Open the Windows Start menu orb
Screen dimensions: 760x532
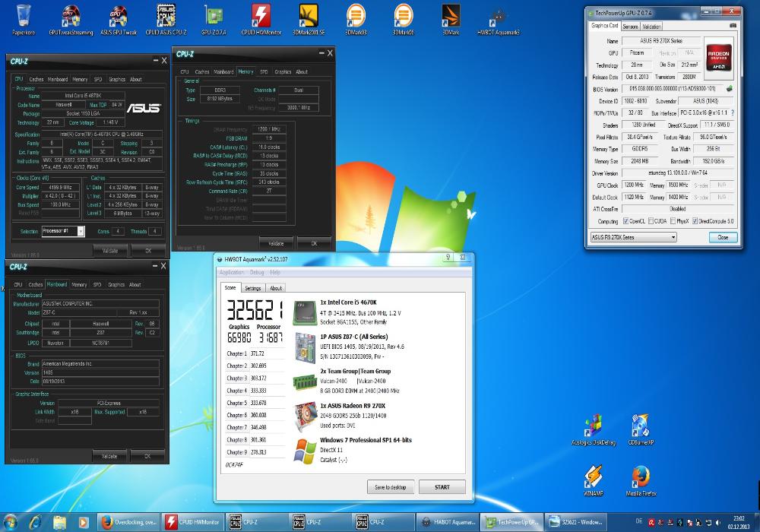coord(10,522)
